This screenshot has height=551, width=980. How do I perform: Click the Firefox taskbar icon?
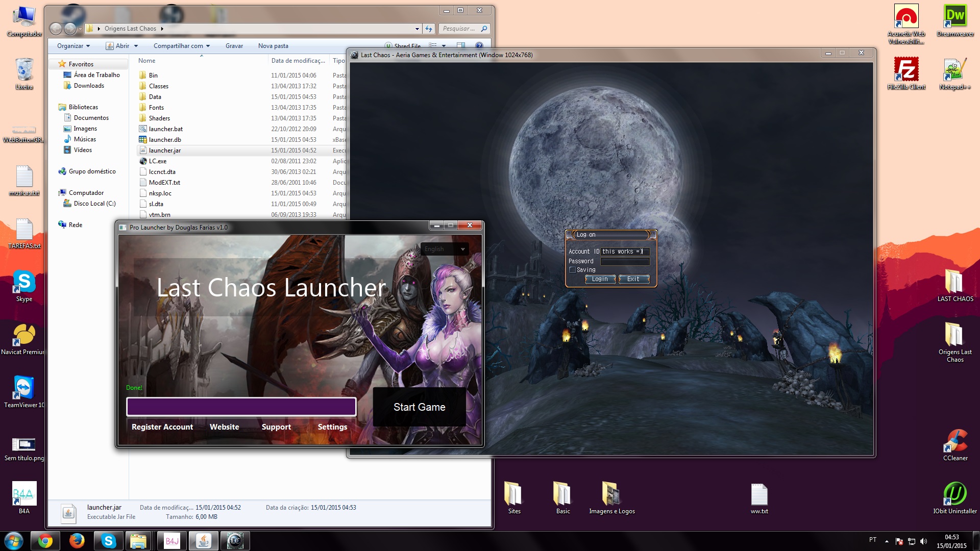(77, 541)
